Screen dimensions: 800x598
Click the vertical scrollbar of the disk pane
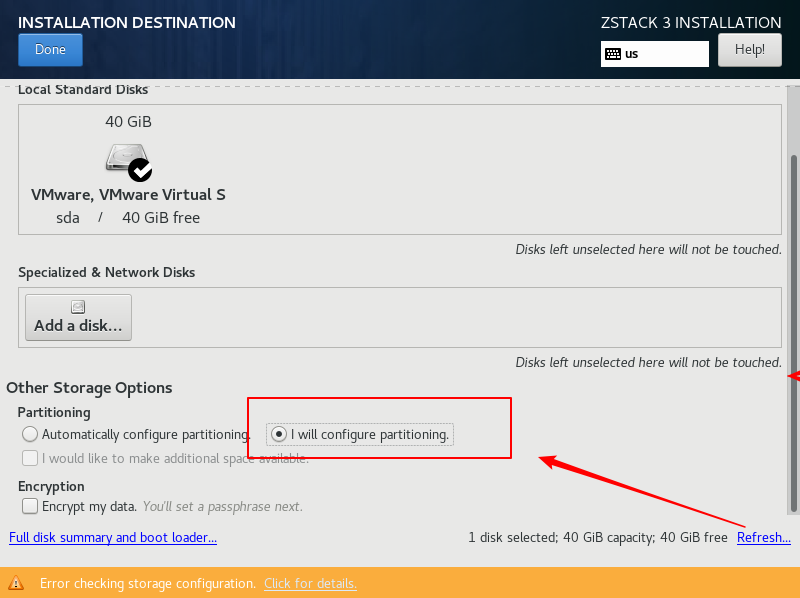click(x=793, y=333)
